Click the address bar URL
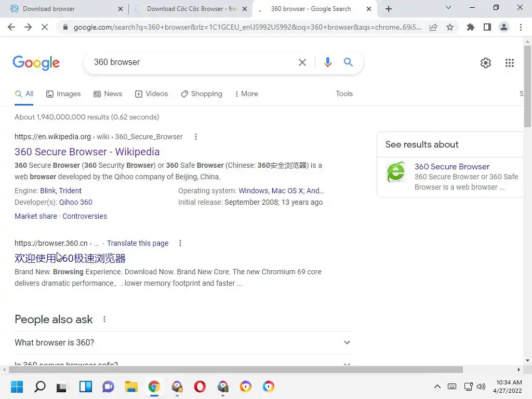532x399 pixels. [x=247, y=27]
